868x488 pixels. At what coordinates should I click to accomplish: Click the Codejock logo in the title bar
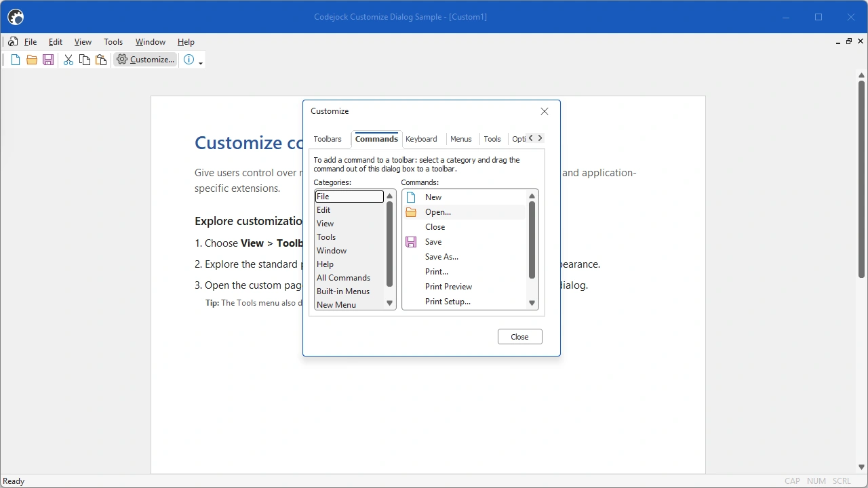16,17
